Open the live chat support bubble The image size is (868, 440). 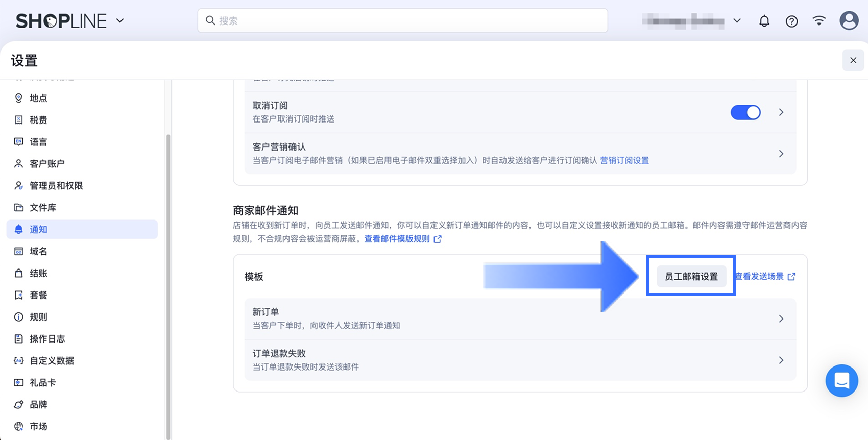pos(842,381)
